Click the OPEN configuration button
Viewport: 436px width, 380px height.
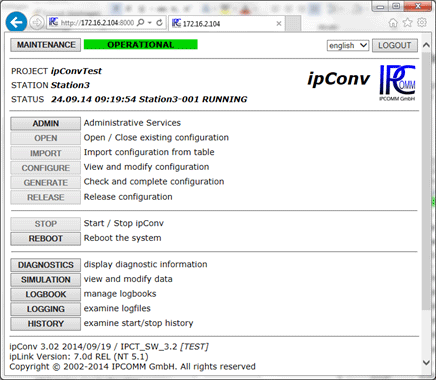point(46,138)
